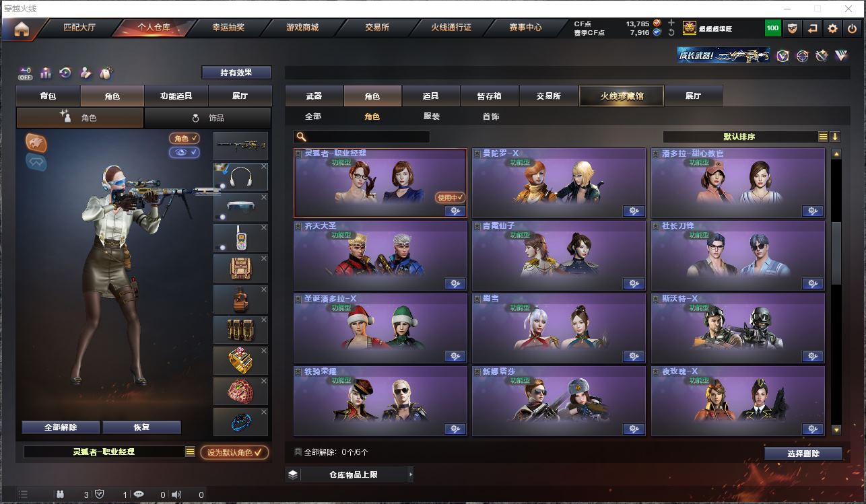Filter by 首饰 category
Image resolution: width=866 pixels, height=504 pixels.
pyautogui.click(x=491, y=116)
